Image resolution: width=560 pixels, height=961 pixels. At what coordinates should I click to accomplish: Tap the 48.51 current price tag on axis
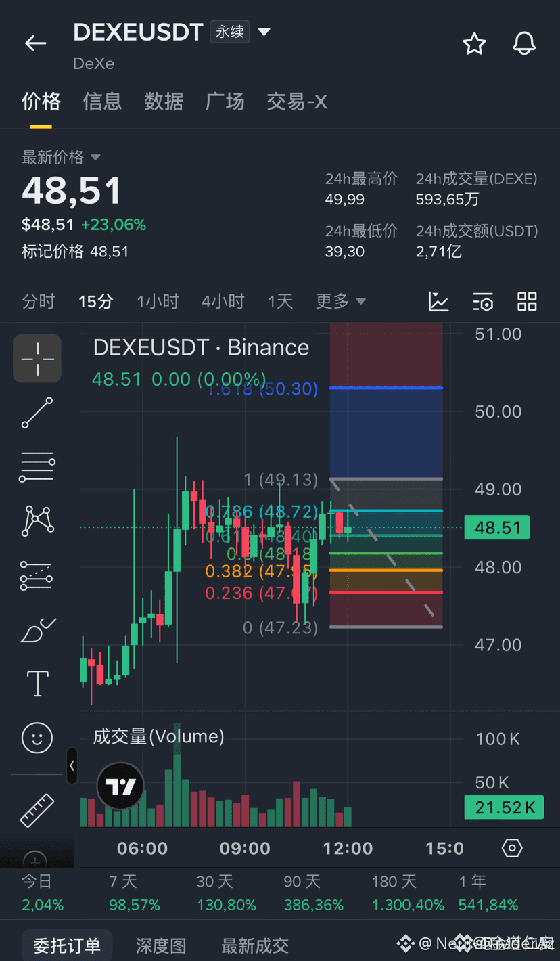[497, 527]
